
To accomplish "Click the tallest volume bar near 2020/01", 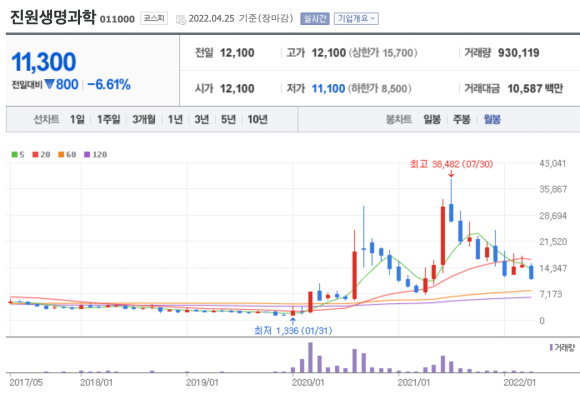I will click(x=310, y=357).
